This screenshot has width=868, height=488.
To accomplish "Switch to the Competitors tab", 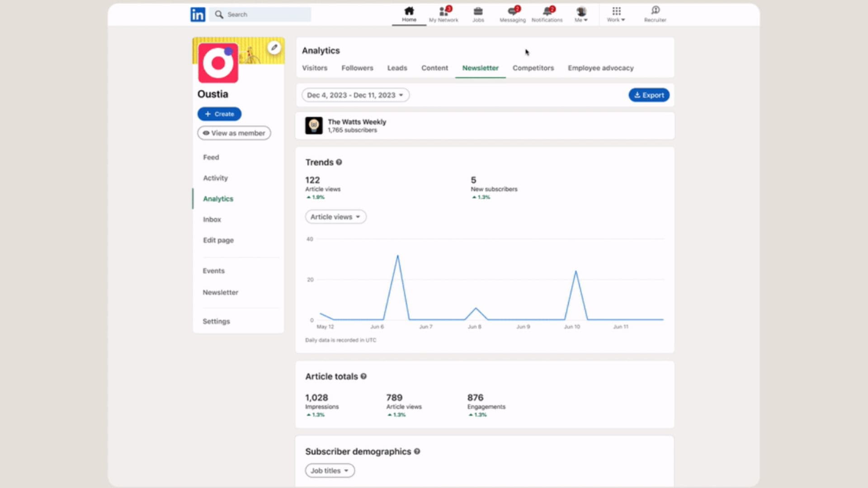I will pos(533,68).
